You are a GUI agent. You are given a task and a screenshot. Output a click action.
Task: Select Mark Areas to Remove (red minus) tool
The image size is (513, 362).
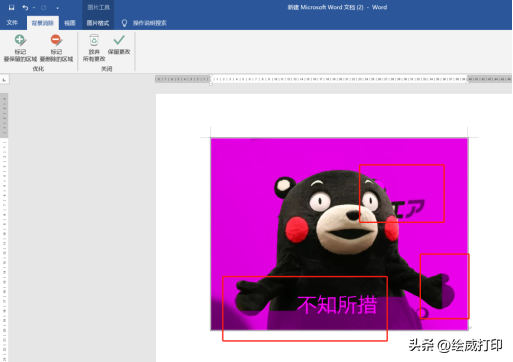pyautogui.click(x=56, y=48)
